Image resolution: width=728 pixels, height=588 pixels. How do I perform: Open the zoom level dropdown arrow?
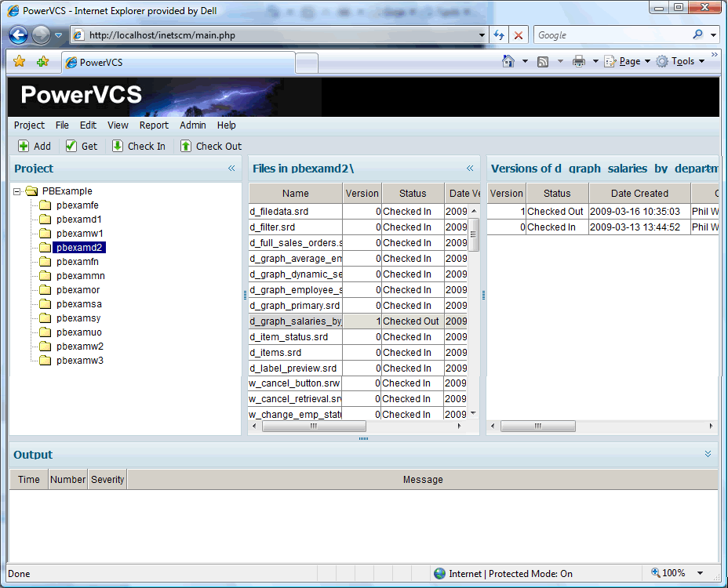pos(700,573)
